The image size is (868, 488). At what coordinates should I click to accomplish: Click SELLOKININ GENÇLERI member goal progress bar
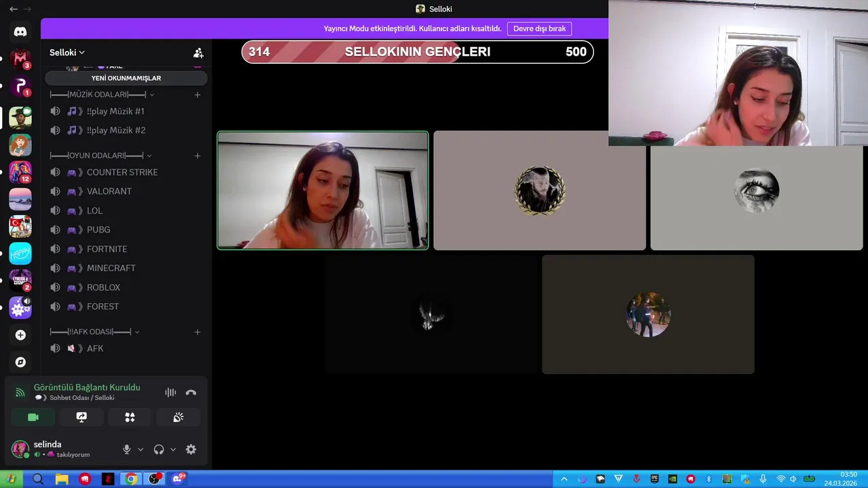[418, 52]
